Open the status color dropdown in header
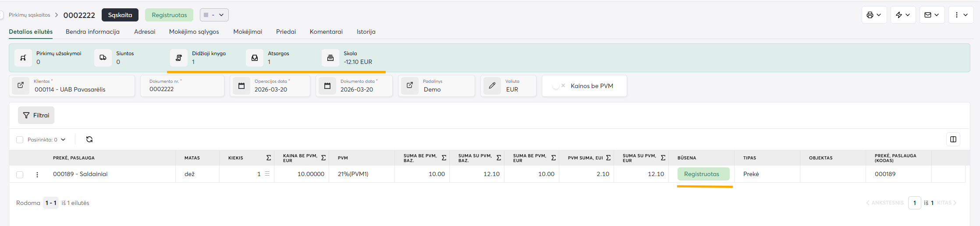The image size is (980, 226). pyautogui.click(x=214, y=15)
